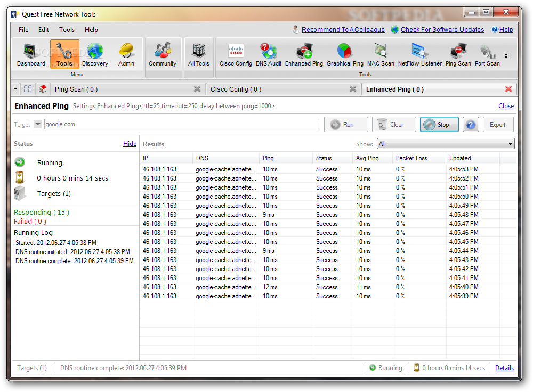Sort by the Avg Ping column header
The image size is (533, 392).
point(373,158)
